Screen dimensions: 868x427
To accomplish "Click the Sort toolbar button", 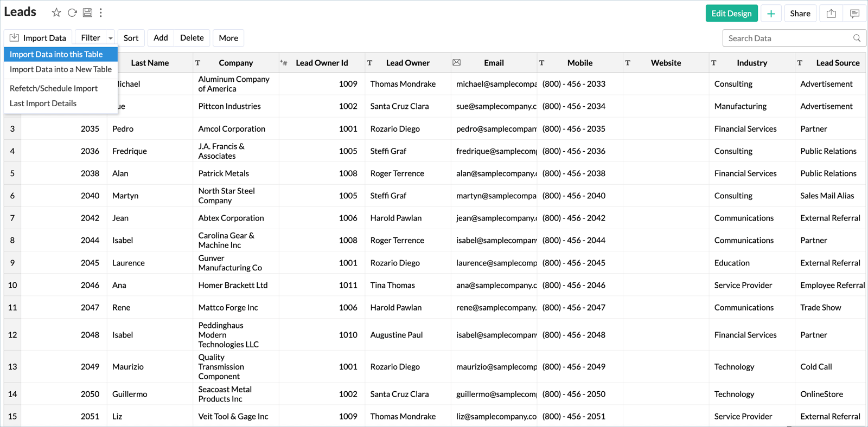I will click(x=131, y=38).
